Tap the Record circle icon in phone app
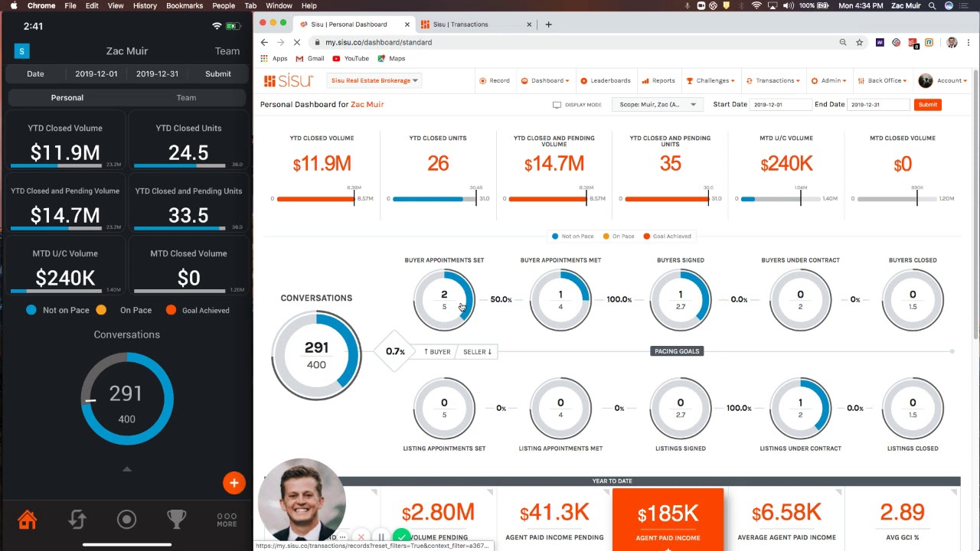This screenshot has width=980, height=551. click(126, 520)
